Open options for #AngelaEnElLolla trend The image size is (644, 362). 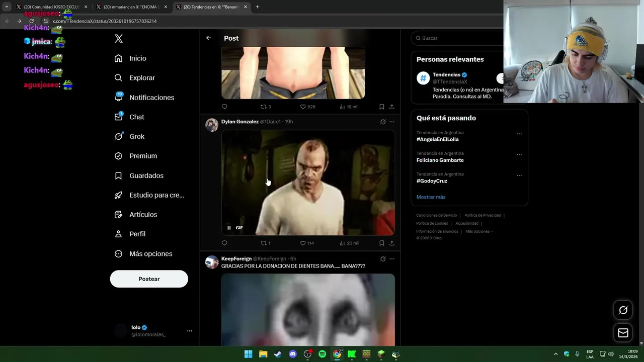click(x=519, y=134)
